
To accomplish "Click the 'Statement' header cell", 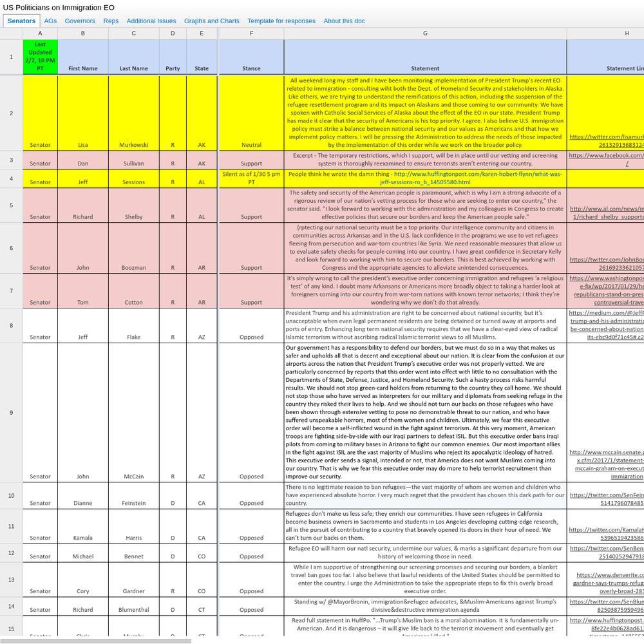I will pos(425,57).
